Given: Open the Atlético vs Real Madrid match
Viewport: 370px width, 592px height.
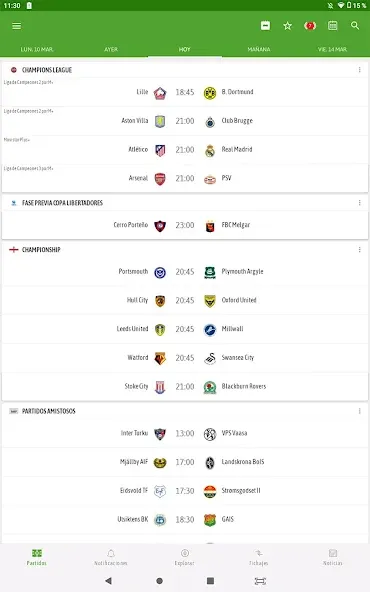Looking at the screenshot, I should [185, 150].
